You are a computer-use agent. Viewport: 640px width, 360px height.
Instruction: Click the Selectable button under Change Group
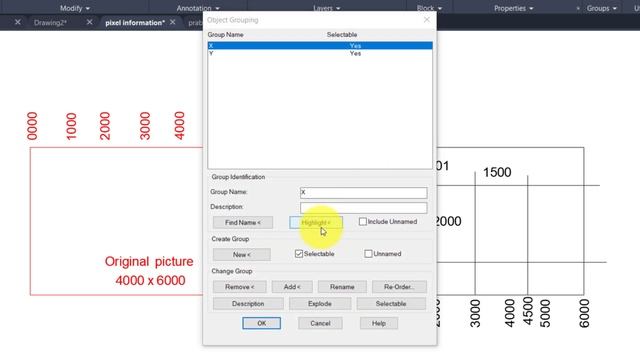391,304
